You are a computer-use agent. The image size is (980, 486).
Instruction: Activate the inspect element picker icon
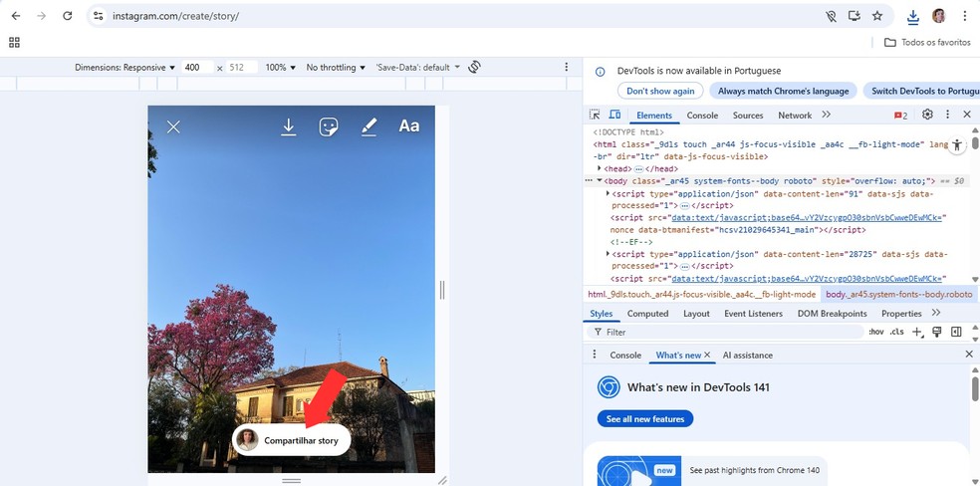tap(595, 115)
